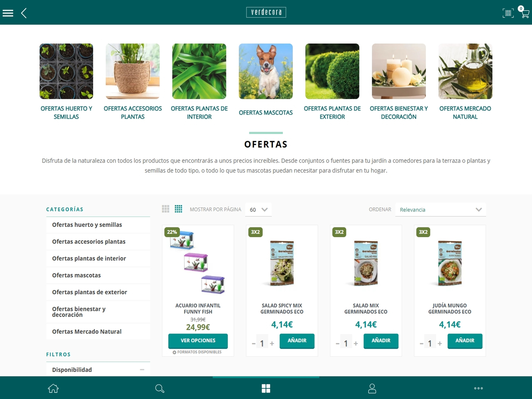
Task: Open OFERTAS PLANTAS DE EXTERIOR link
Action: click(x=332, y=113)
